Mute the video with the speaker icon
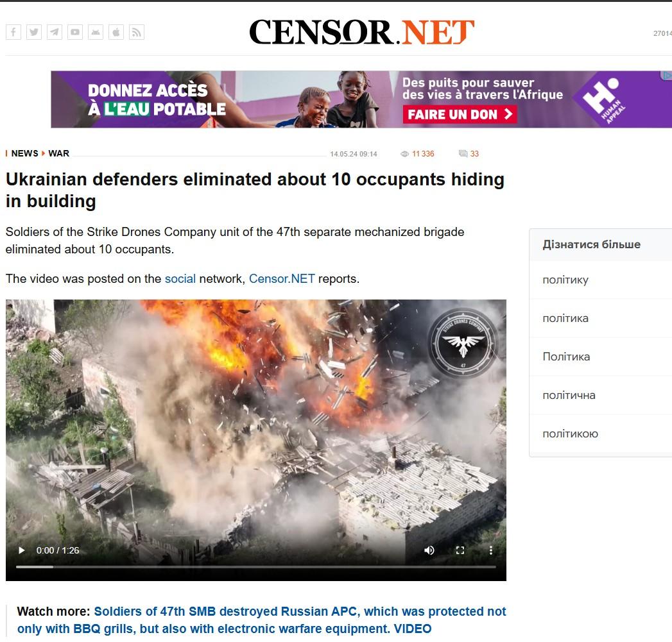This screenshot has width=672, height=642. click(x=429, y=550)
